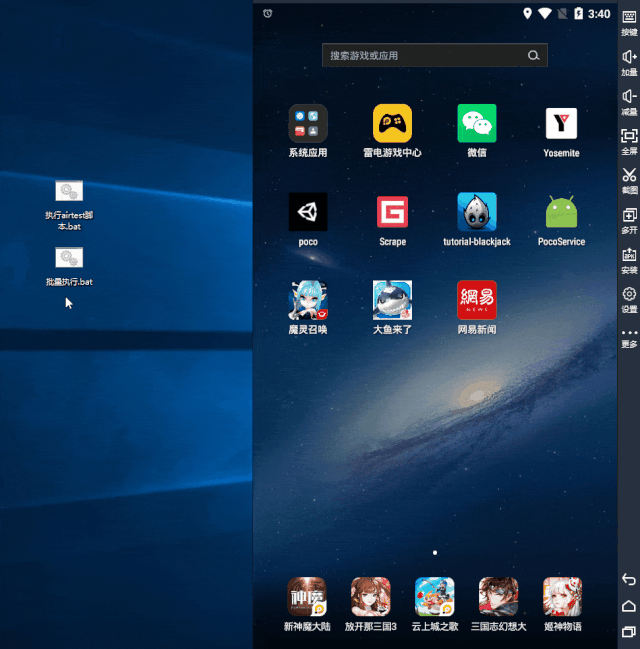Tap the 3:40 clock in status bar
This screenshot has width=640, height=649.
pyautogui.click(x=599, y=14)
